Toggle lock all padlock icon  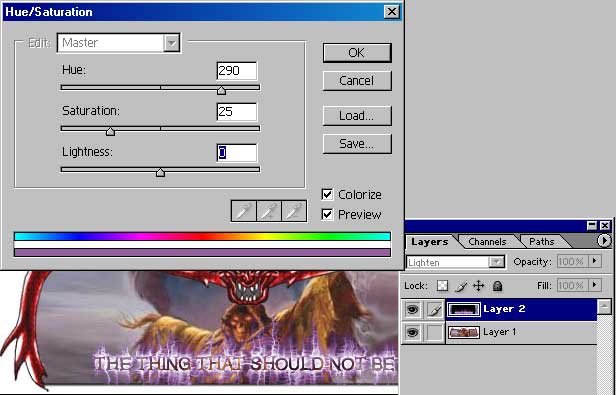click(497, 286)
